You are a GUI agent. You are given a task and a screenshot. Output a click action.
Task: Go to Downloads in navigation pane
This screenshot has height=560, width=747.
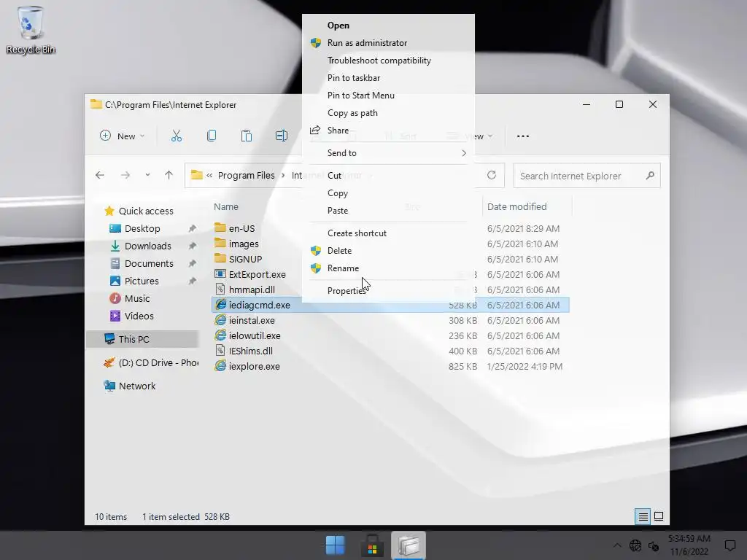pyautogui.click(x=147, y=246)
